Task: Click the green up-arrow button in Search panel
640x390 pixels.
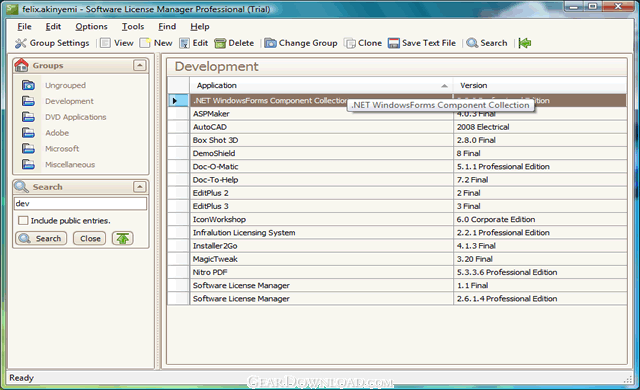Action: [x=122, y=238]
